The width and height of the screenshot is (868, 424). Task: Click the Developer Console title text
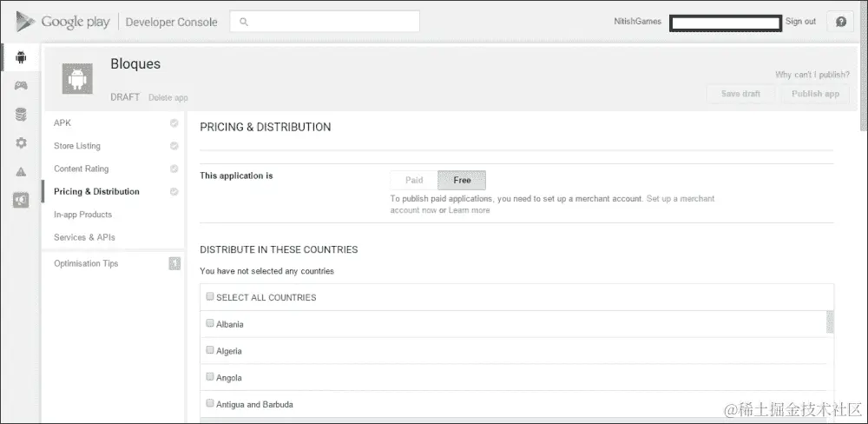(x=172, y=23)
